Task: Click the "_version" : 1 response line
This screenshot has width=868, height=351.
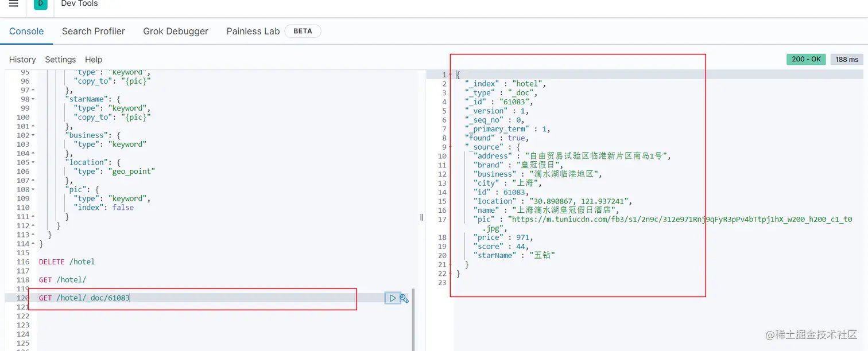Action: point(497,111)
